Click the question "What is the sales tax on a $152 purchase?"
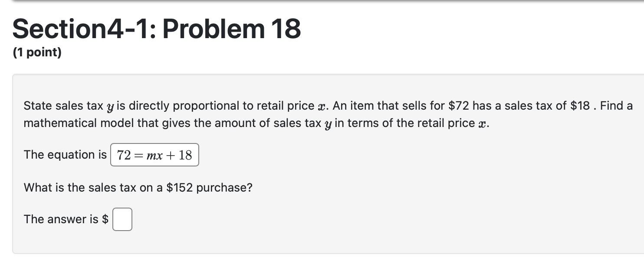 click(x=138, y=187)
